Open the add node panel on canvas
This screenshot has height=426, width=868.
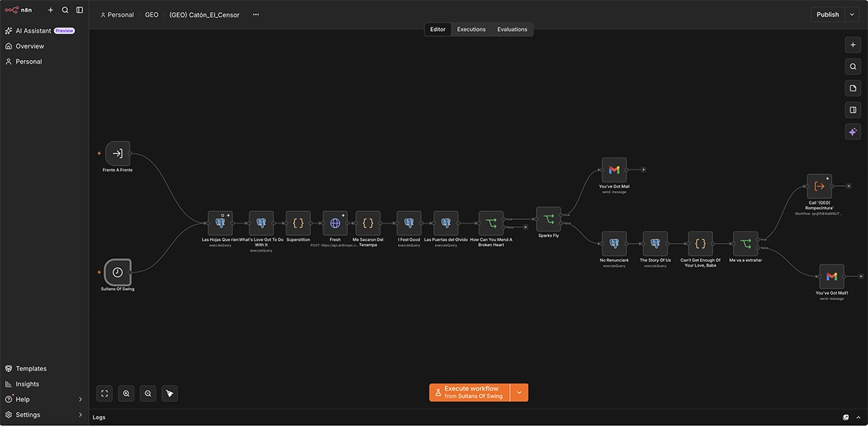click(x=853, y=44)
